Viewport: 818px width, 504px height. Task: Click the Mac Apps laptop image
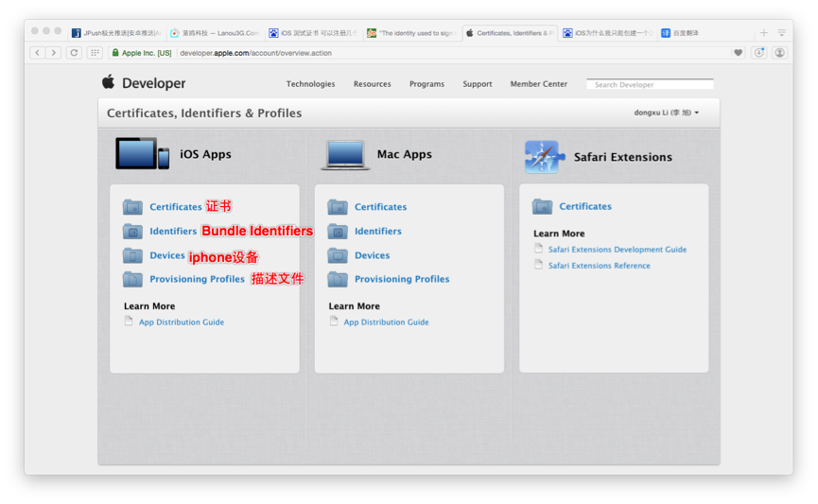[x=345, y=155]
